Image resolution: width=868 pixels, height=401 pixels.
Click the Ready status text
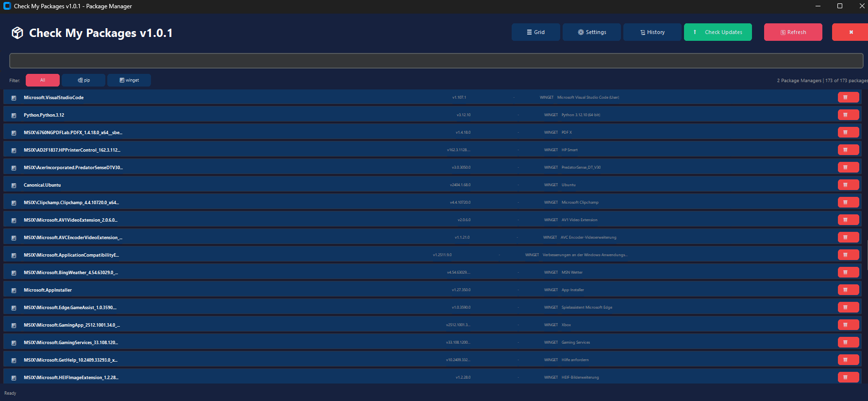click(x=10, y=393)
